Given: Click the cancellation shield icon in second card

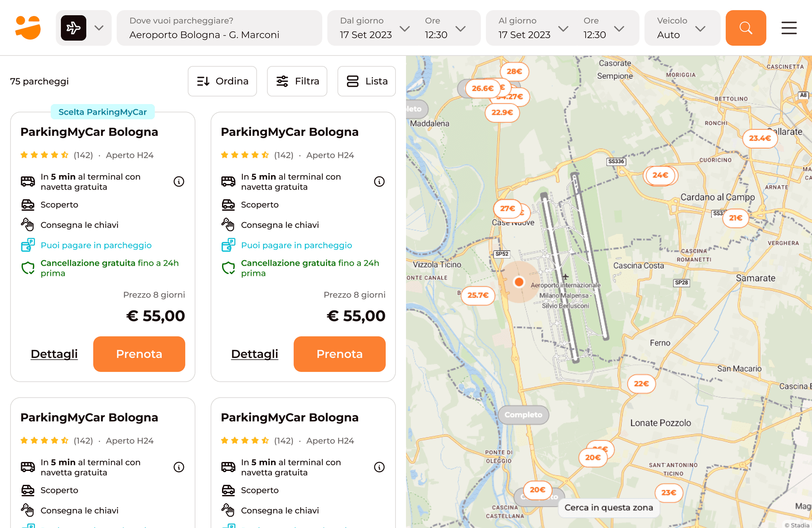Looking at the screenshot, I should [x=228, y=268].
